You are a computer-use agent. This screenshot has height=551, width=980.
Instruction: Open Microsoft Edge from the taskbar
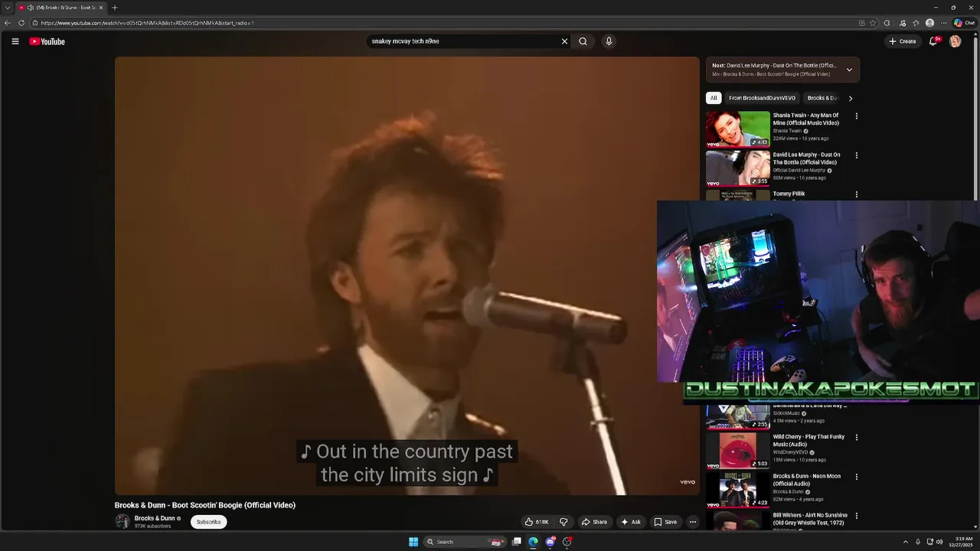coord(533,542)
